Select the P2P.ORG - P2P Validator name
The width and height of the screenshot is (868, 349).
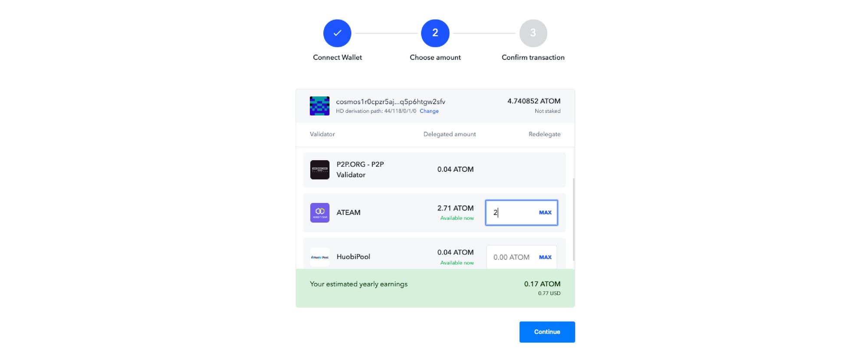tap(360, 170)
